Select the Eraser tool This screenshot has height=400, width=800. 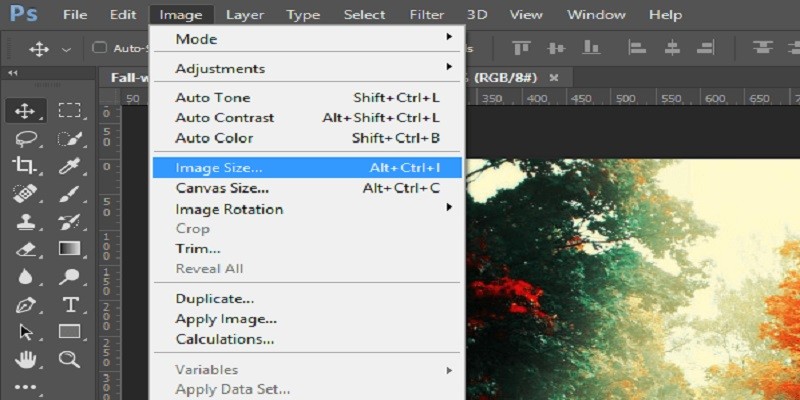point(25,249)
